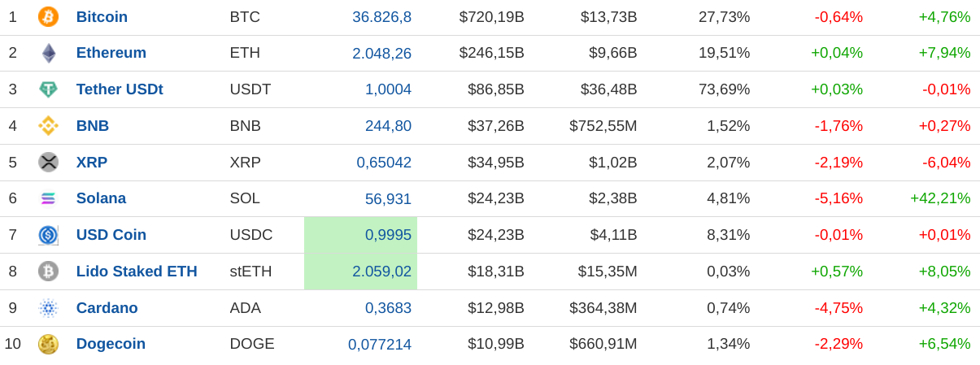The image size is (980, 365).
Task: Click market cap $720,19B
Action: [x=491, y=17]
